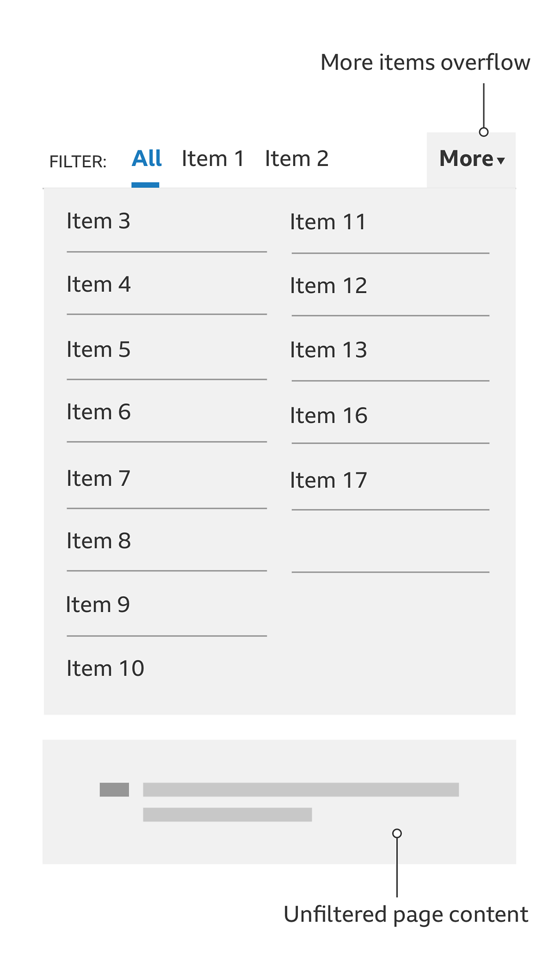
Task: Choose Item 4 from overflow menu
Action: click(x=98, y=285)
